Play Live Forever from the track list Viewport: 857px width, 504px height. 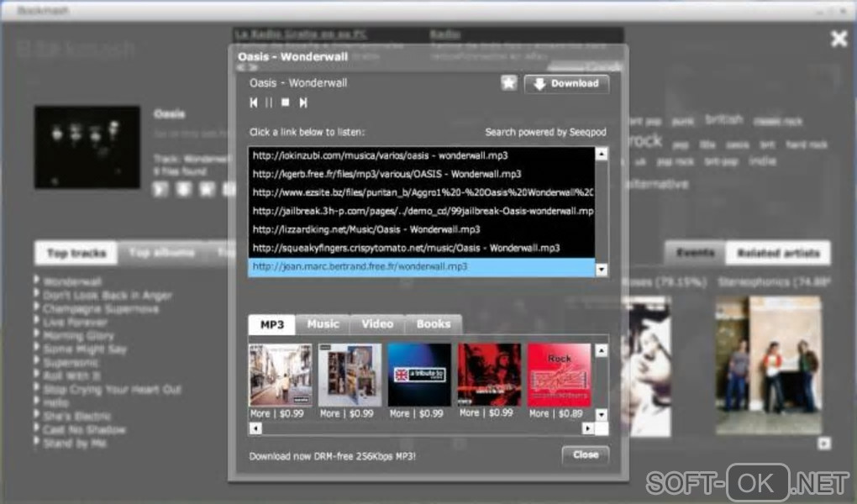tap(75, 323)
